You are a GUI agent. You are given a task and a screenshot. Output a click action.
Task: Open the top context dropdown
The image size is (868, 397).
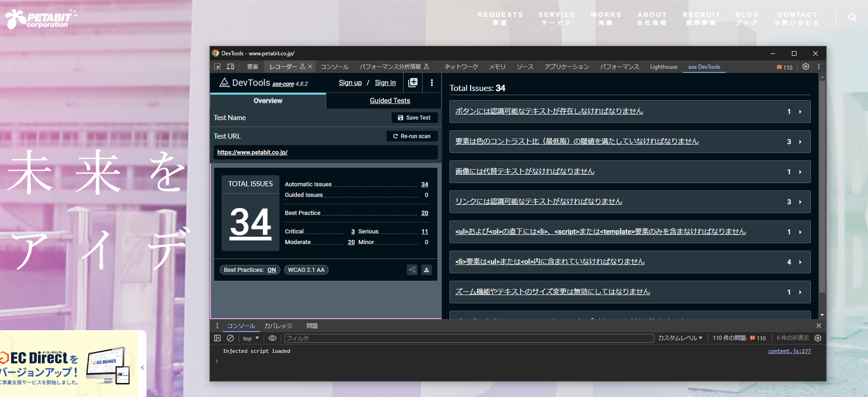click(251, 338)
